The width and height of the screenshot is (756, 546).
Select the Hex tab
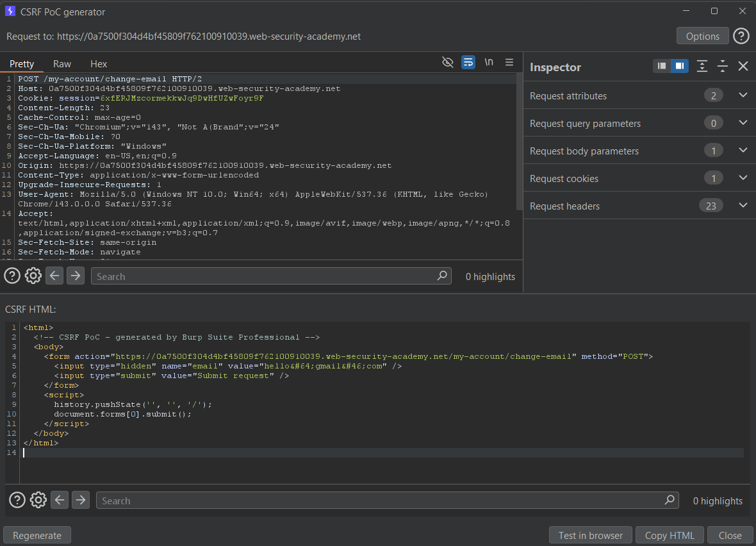[x=99, y=63]
